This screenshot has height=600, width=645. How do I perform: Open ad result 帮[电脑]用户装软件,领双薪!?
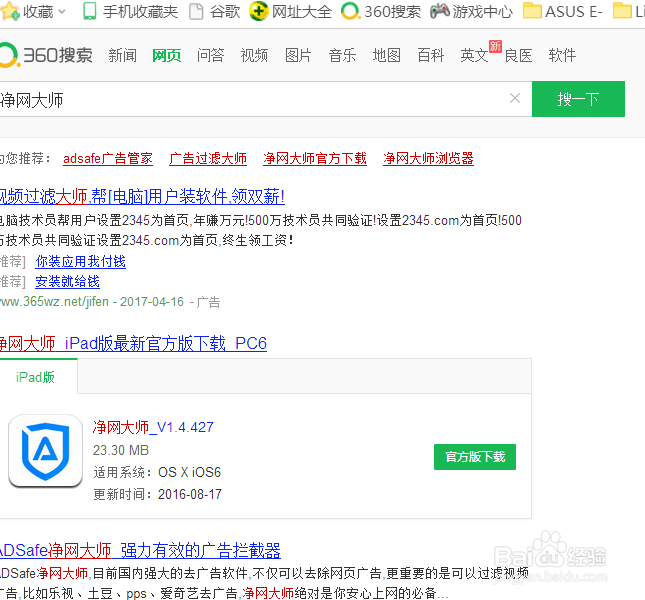pos(142,196)
